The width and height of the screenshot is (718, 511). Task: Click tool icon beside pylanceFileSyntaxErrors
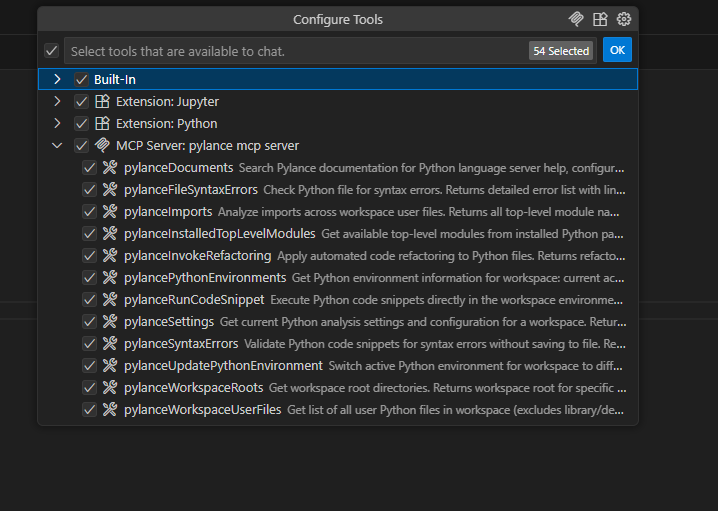coord(110,190)
